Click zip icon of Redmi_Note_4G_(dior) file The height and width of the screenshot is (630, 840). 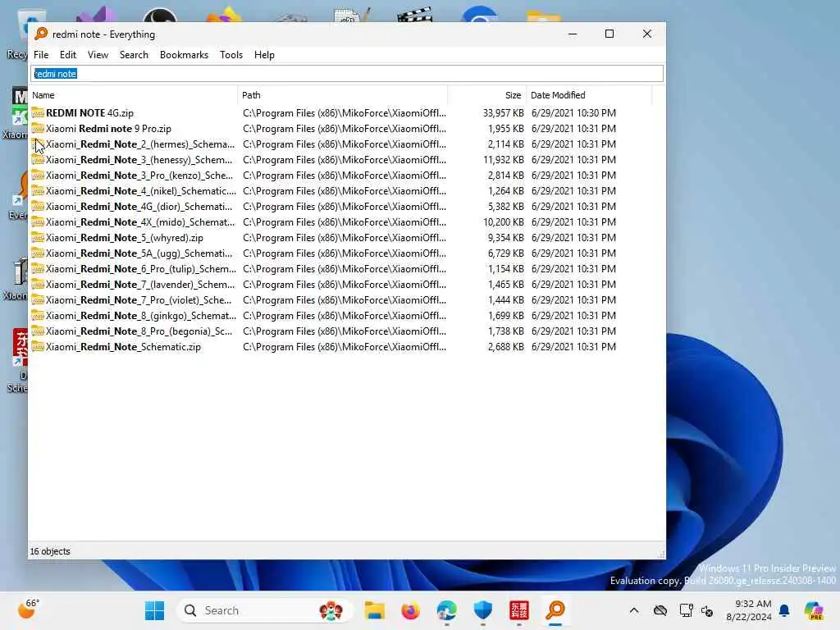coord(38,206)
